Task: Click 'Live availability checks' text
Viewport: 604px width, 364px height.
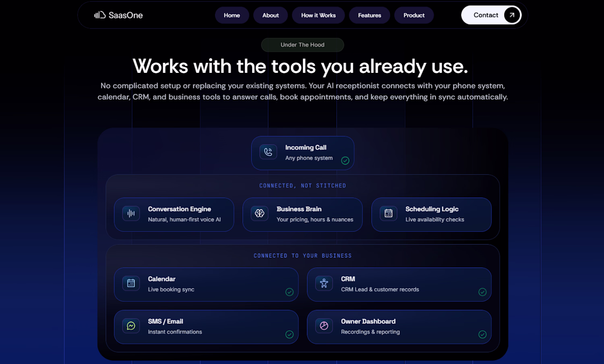Action: pyautogui.click(x=435, y=219)
